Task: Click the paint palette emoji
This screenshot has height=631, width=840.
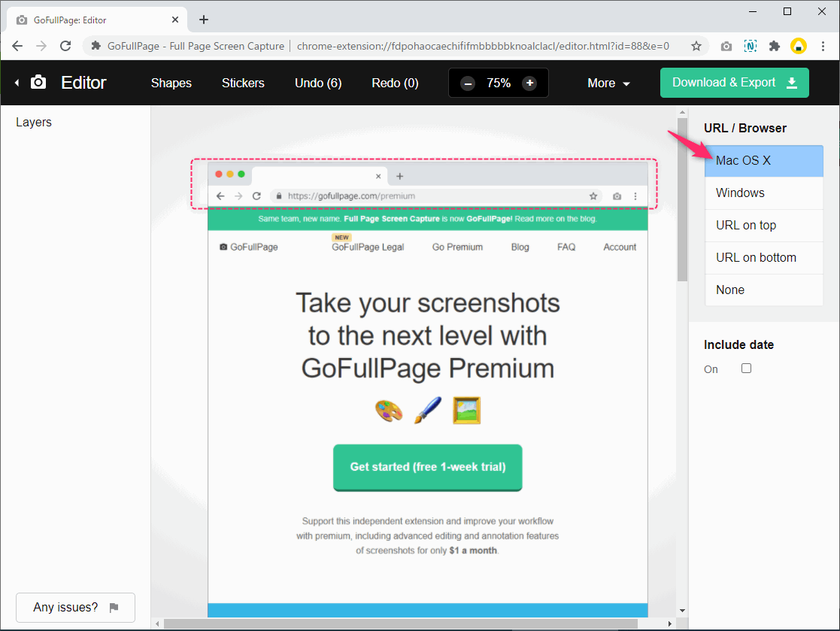Action: pyautogui.click(x=389, y=411)
